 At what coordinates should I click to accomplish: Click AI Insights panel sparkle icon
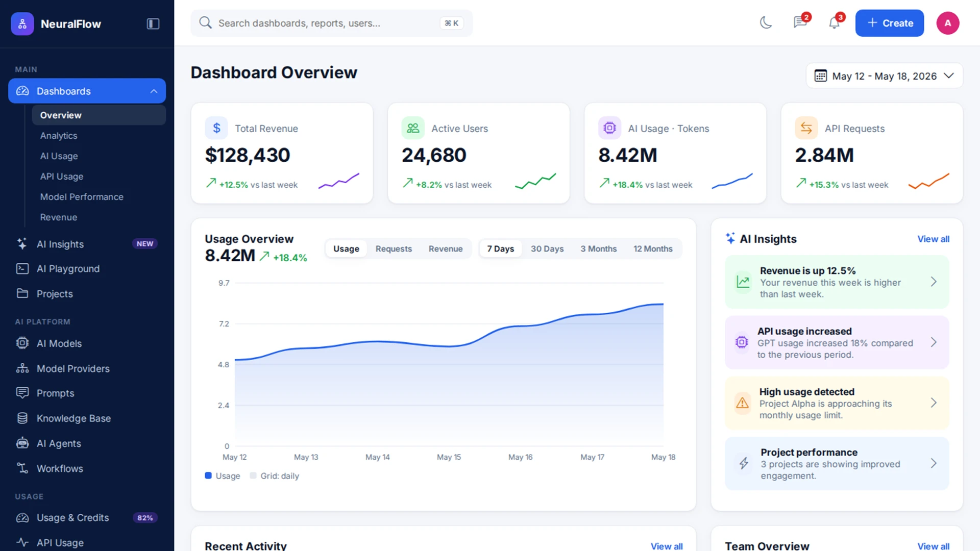pyautogui.click(x=730, y=238)
